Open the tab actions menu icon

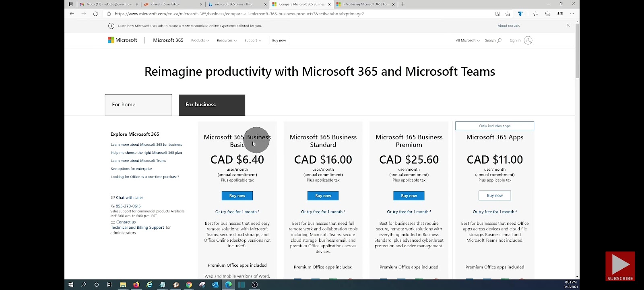[71, 4]
